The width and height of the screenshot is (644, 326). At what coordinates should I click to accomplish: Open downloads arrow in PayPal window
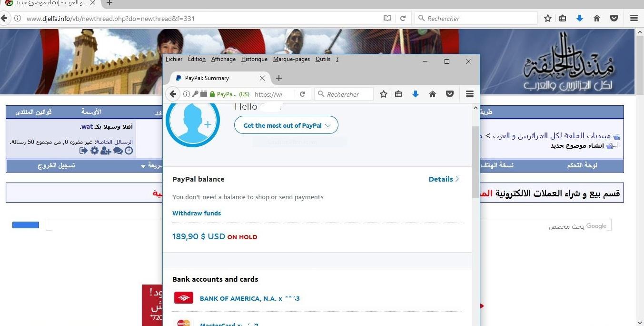click(416, 94)
